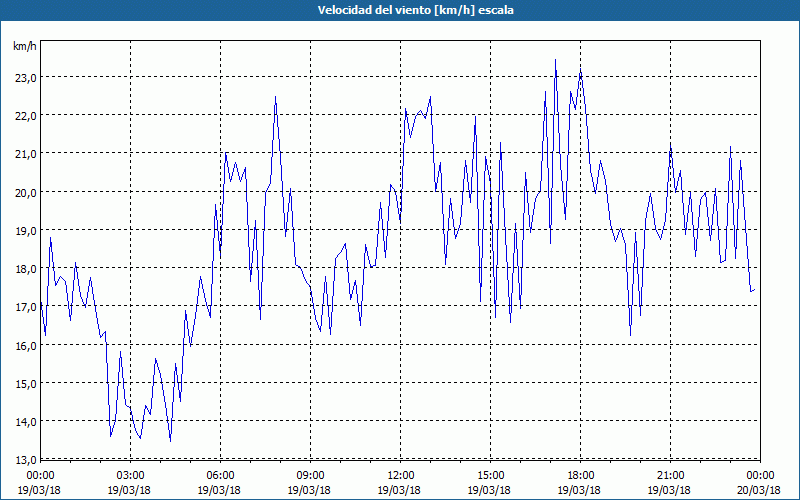Click the wind speed peak near 17:00
Screen dimensions: 800x500
click(556, 60)
